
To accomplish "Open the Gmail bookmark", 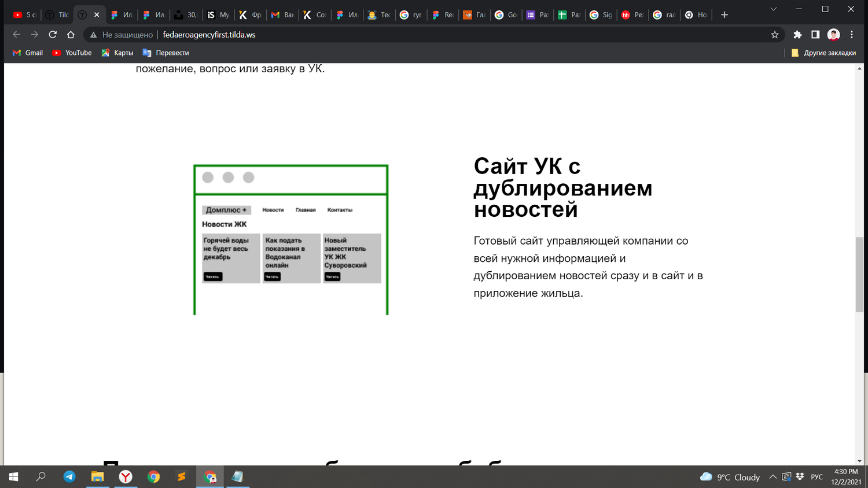I will [28, 53].
